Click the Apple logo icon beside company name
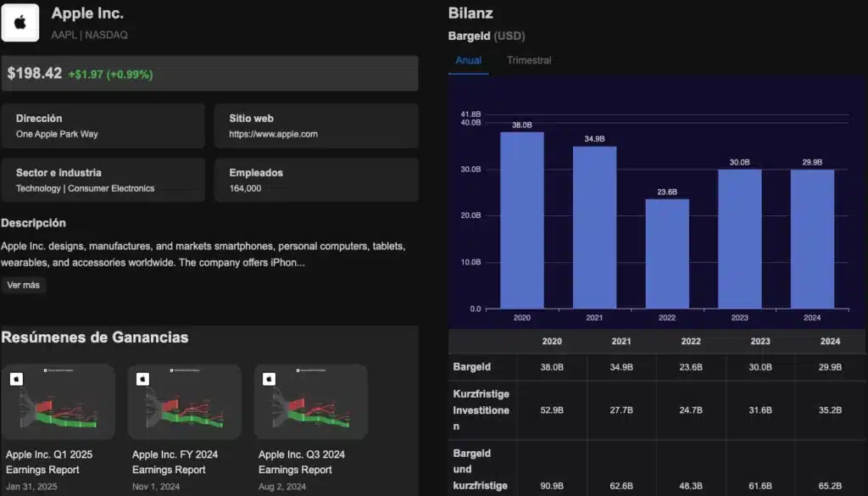 tap(20, 23)
